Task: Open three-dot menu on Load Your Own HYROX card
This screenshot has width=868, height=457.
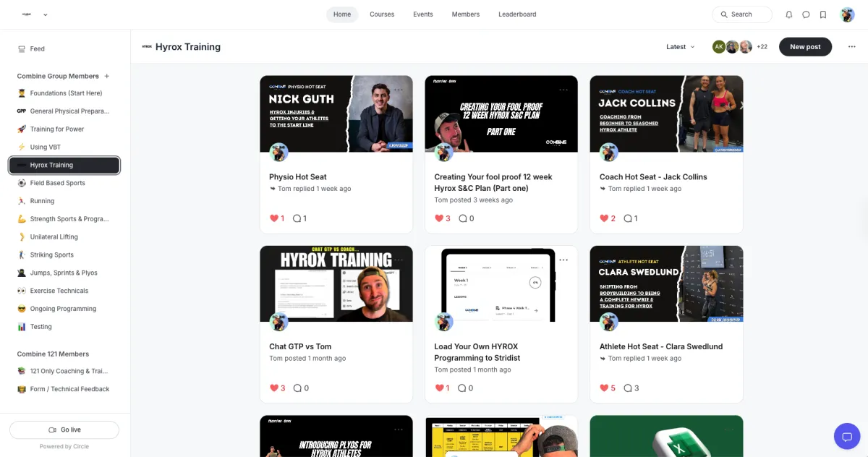Action: point(563,260)
